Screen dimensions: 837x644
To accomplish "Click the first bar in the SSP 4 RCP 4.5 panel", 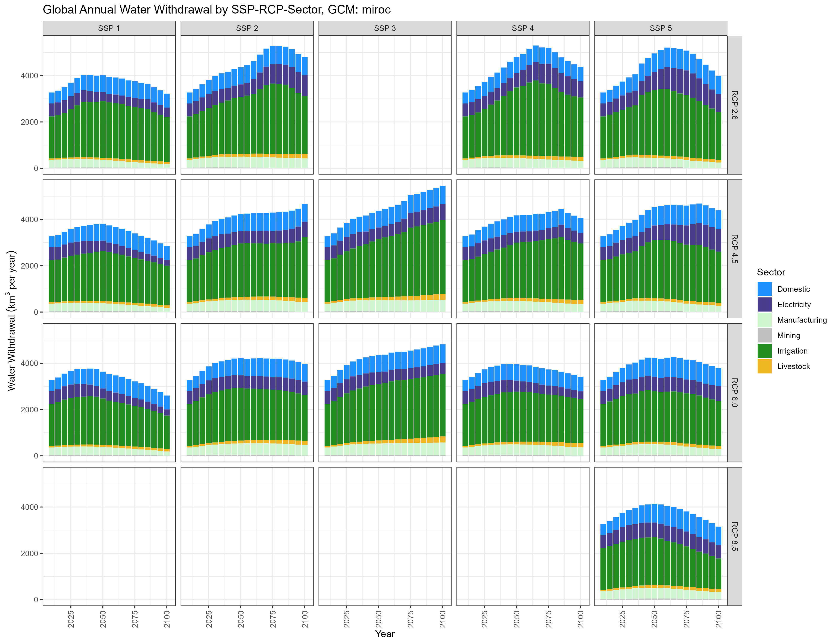I will 465,274.
